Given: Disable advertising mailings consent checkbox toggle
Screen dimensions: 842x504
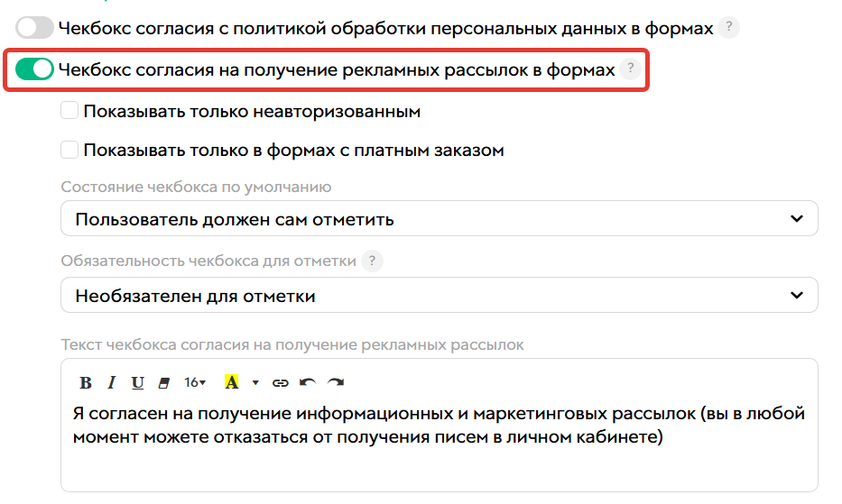Looking at the screenshot, I should pyautogui.click(x=34, y=69).
